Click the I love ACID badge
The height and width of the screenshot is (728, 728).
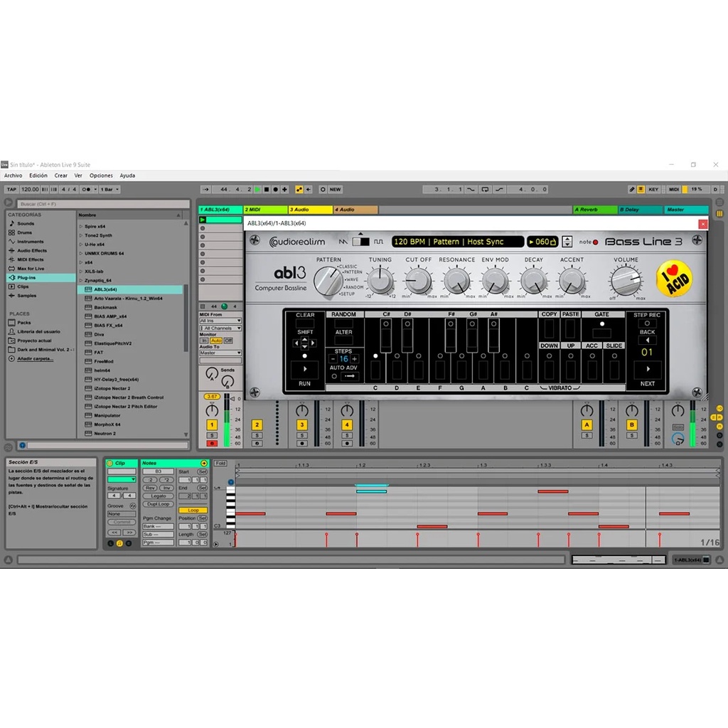(673, 279)
